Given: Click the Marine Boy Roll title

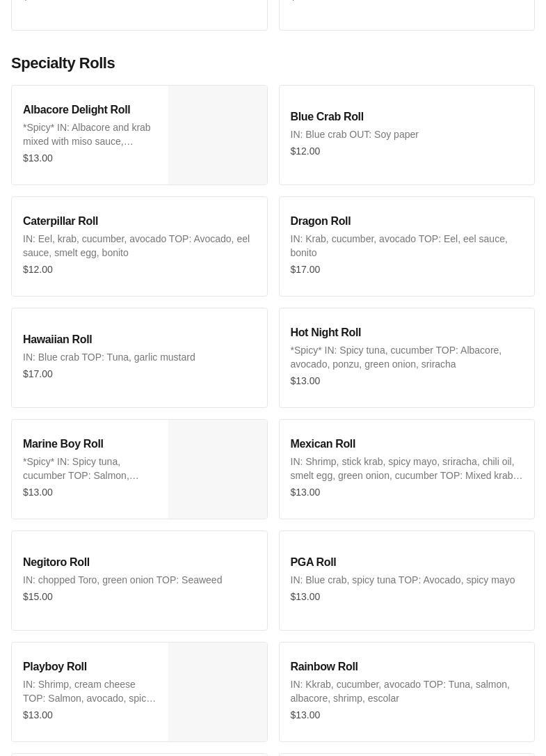Looking at the screenshot, I should [x=63, y=443].
